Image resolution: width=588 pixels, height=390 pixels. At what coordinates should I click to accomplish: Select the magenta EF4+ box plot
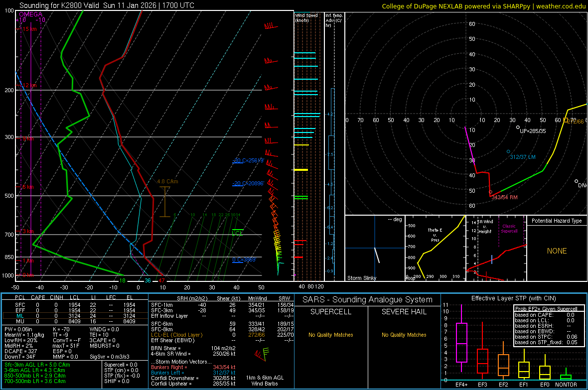(461, 338)
